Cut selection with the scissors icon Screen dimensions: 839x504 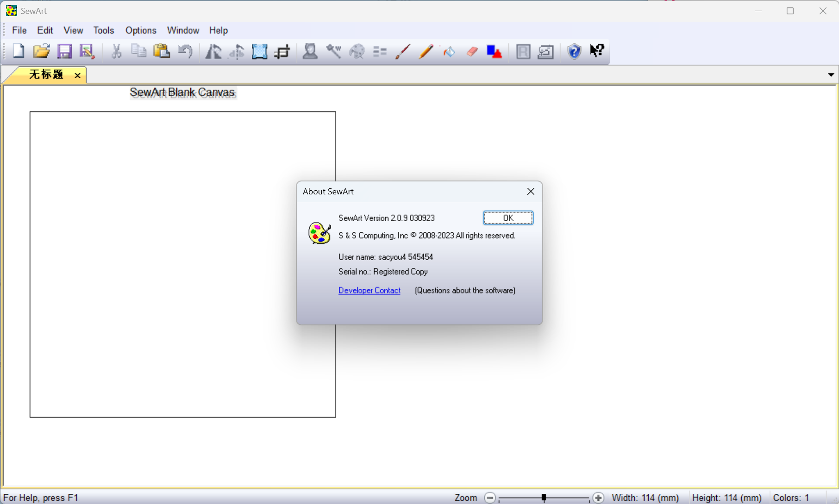tap(116, 51)
